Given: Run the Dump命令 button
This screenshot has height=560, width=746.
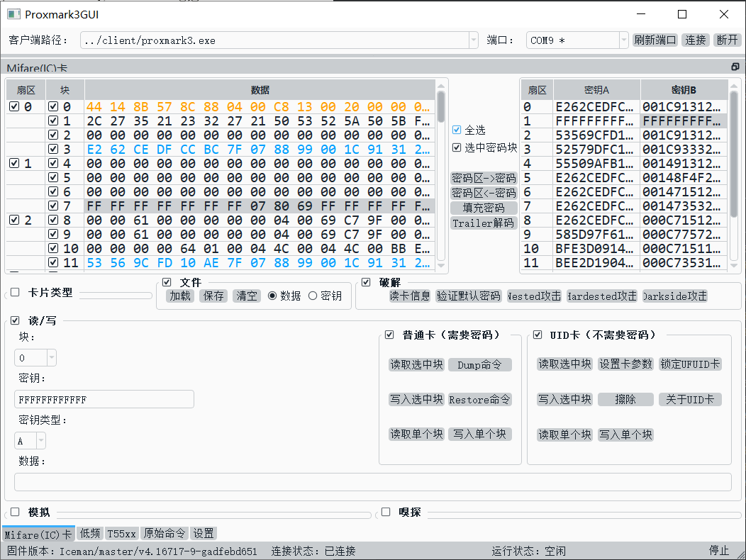Looking at the screenshot, I should tap(479, 365).
